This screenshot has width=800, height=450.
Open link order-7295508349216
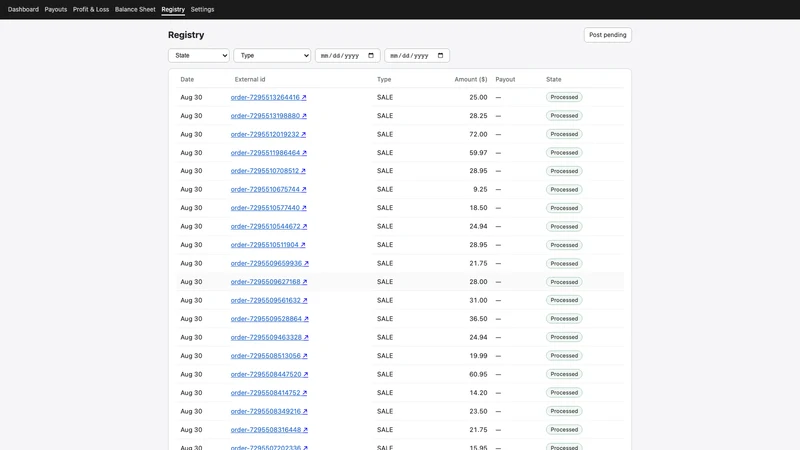tap(269, 411)
